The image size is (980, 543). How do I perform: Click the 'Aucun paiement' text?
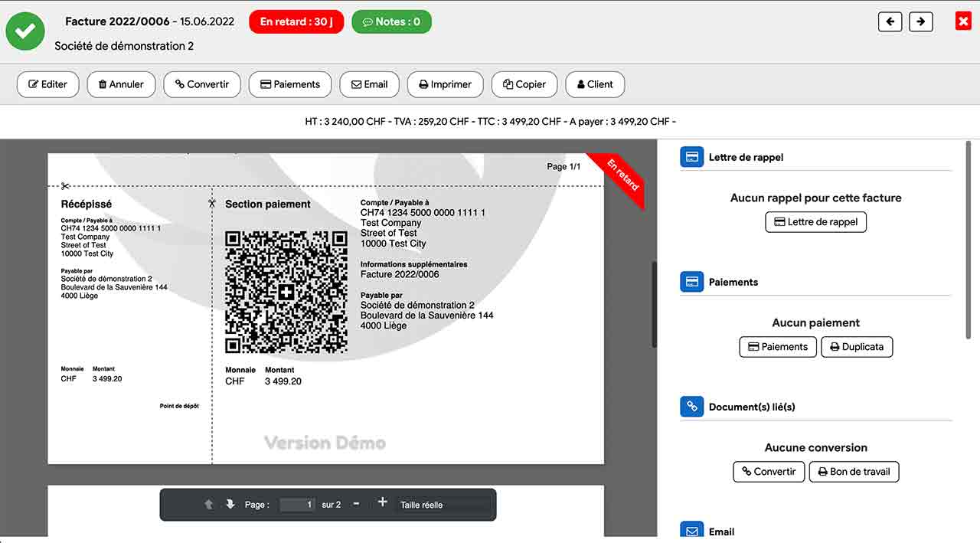816,322
